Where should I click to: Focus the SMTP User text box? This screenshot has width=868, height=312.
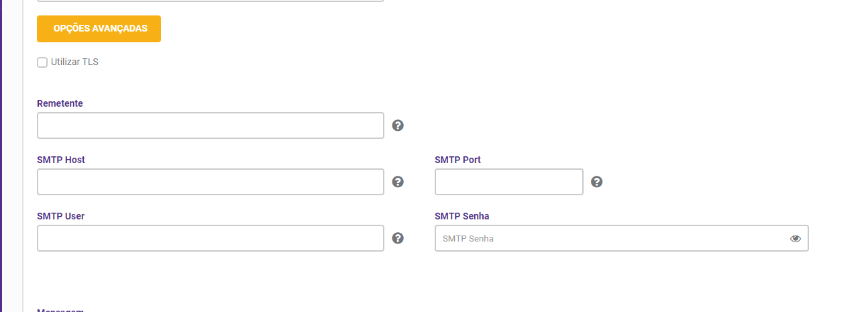pyautogui.click(x=211, y=238)
